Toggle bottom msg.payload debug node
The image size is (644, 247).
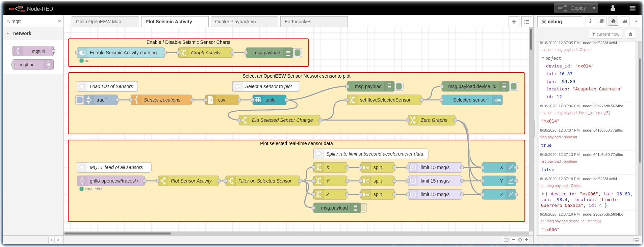click(363, 208)
